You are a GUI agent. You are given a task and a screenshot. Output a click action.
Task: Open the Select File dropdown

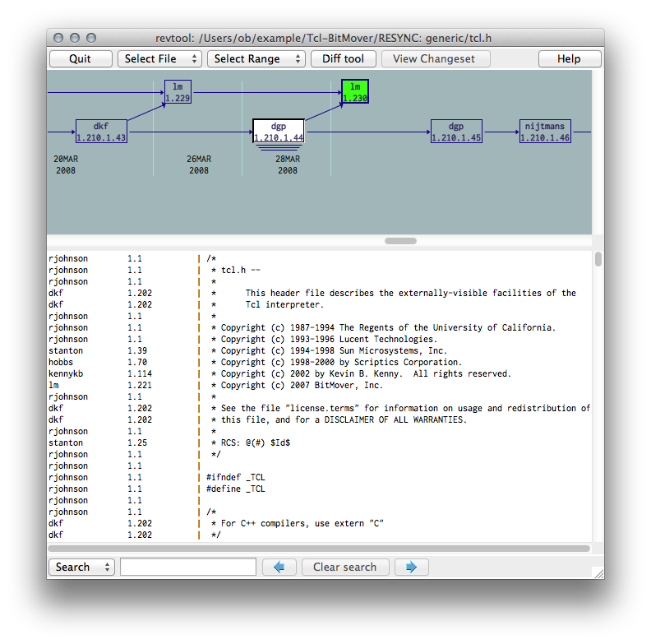point(159,59)
